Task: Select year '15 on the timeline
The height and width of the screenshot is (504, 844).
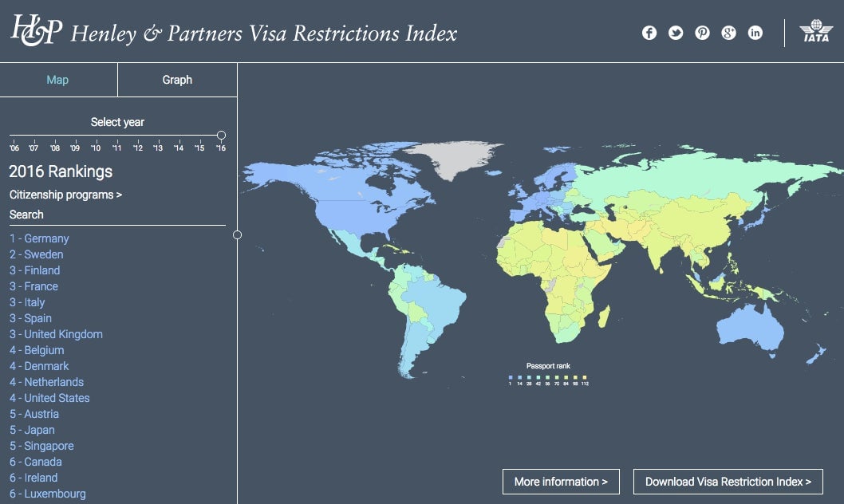Action: pos(199,148)
